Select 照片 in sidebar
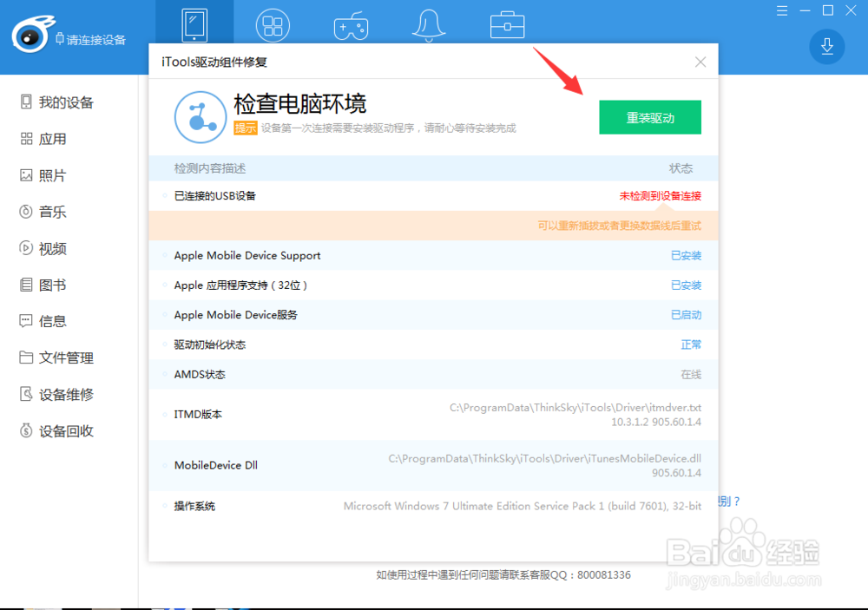This screenshot has height=610, width=868. coord(43,175)
